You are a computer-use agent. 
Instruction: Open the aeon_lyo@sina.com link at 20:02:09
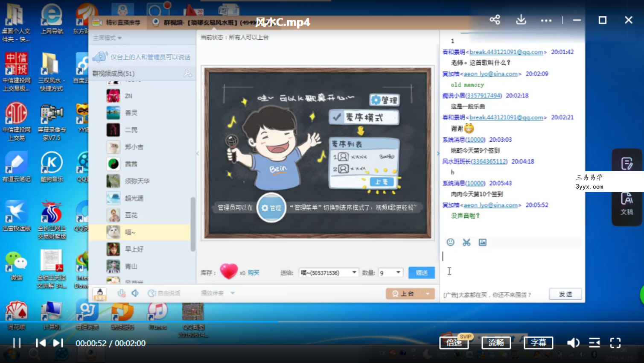pyautogui.click(x=491, y=74)
